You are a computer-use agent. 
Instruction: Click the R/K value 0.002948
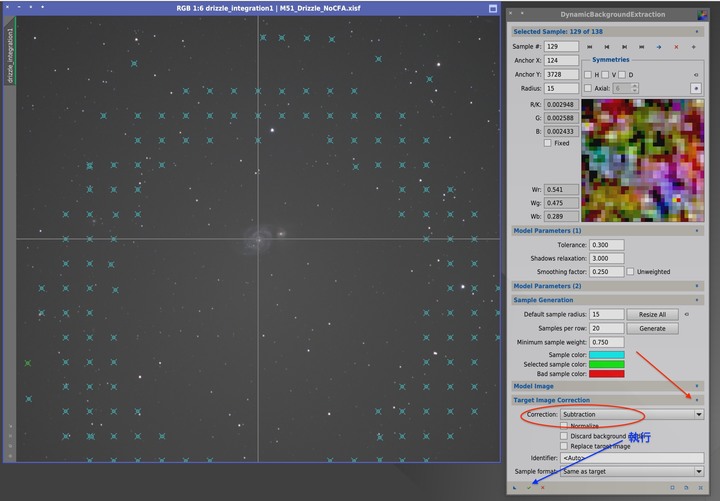coord(561,105)
